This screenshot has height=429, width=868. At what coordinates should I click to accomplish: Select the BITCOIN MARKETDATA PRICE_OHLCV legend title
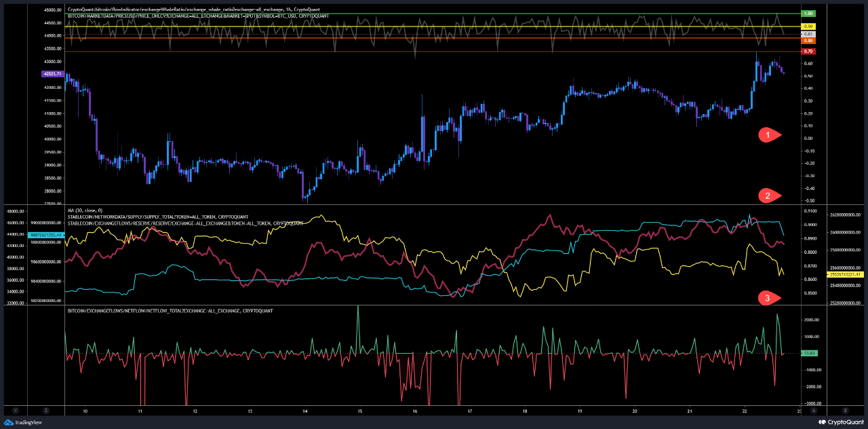click(198, 15)
